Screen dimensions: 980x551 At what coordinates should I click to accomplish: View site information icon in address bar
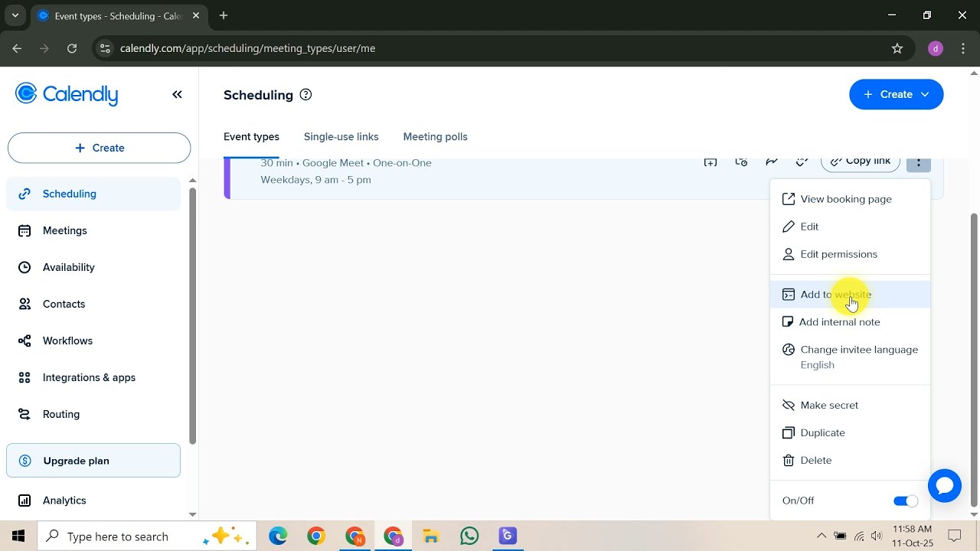pyautogui.click(x=106, y=48)
